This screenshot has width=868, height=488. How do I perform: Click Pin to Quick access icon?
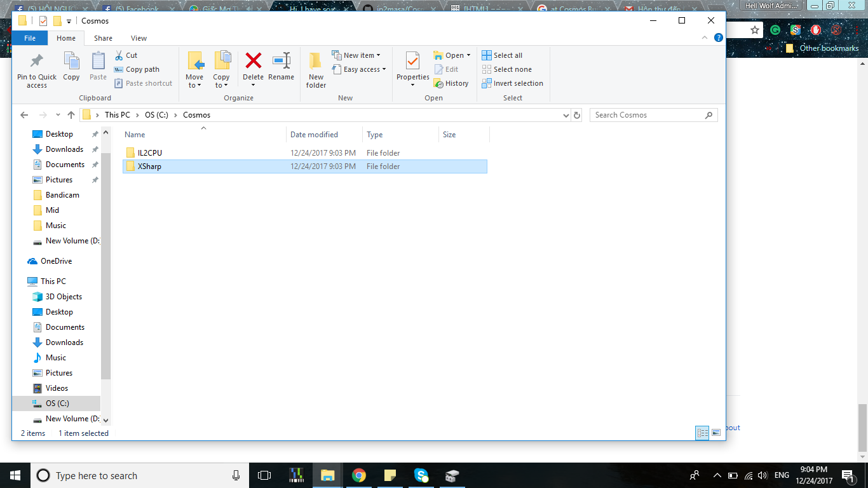[x=37, y=61]
